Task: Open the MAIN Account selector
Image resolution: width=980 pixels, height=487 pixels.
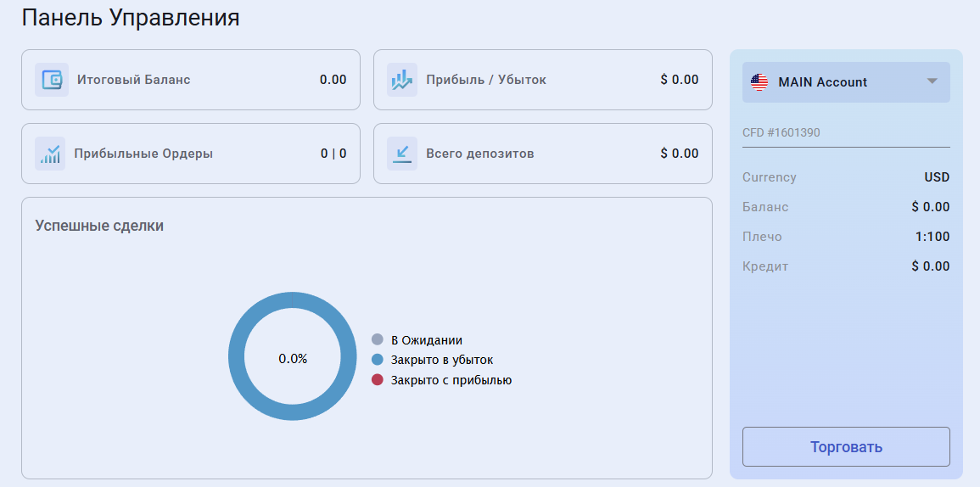Action: click(x=845, y=82)
